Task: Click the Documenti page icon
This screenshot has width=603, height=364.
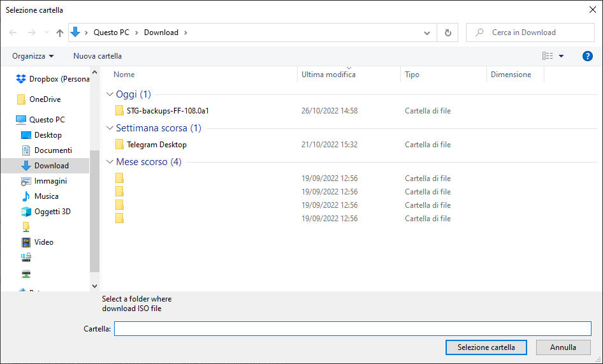Action: [x=25, y=150]
